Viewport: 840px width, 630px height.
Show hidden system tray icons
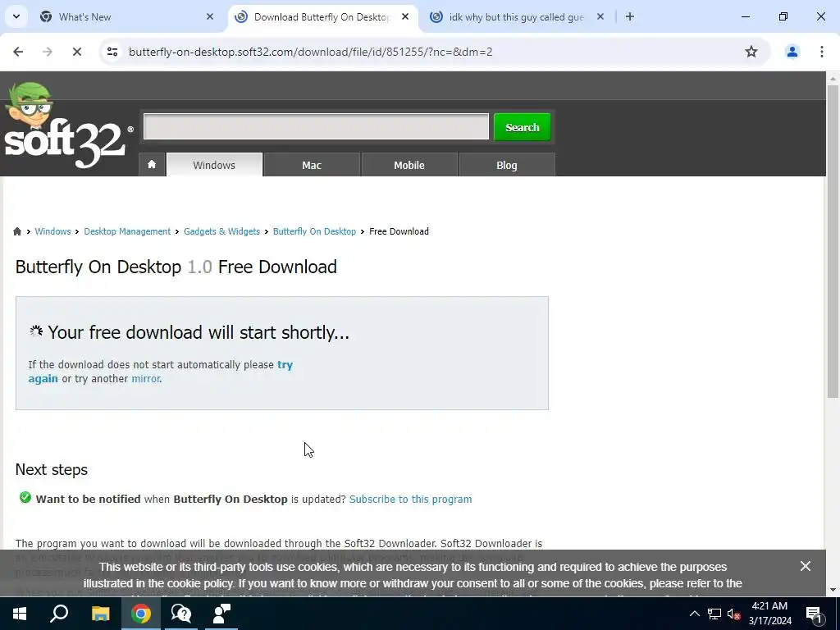point(694,614)
